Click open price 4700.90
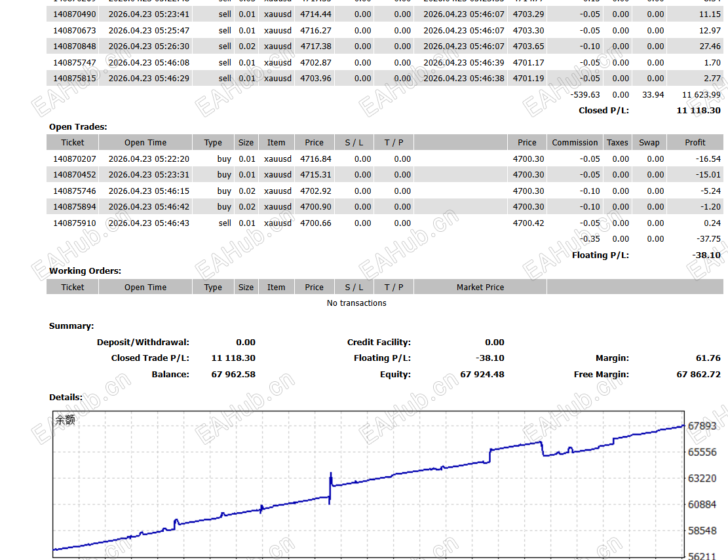Image resolution: width=728 pixels, height=560 pixels. 316,207
